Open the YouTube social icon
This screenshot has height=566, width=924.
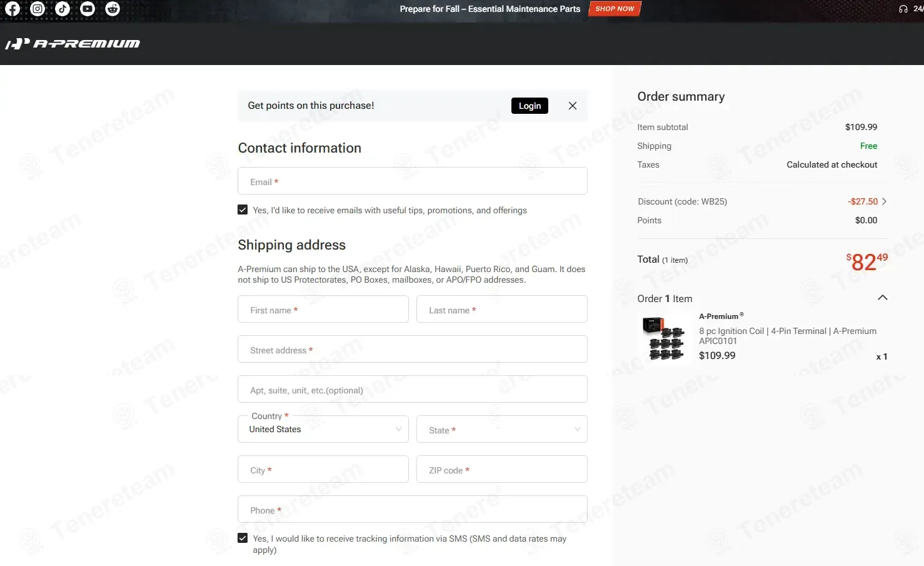(x=88, y=9)
